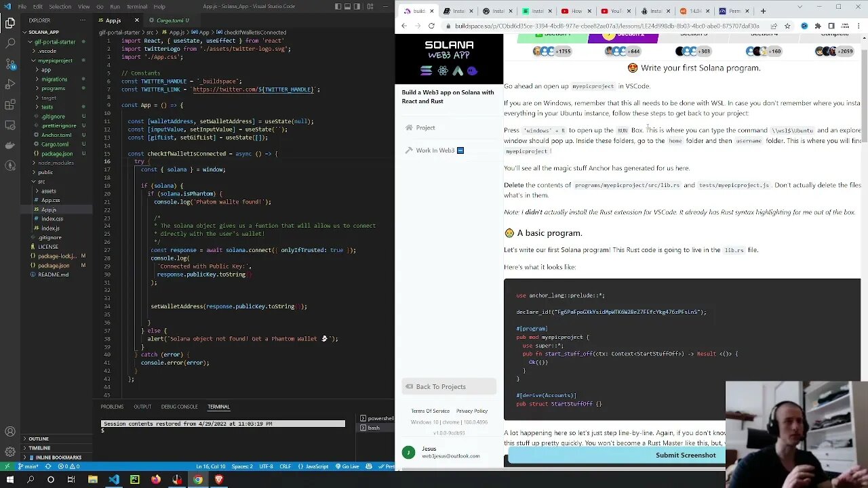Image resolution: width=868 pixels, height=488 pixels.
Task: Open the File menu
Action: coord(22,7)
